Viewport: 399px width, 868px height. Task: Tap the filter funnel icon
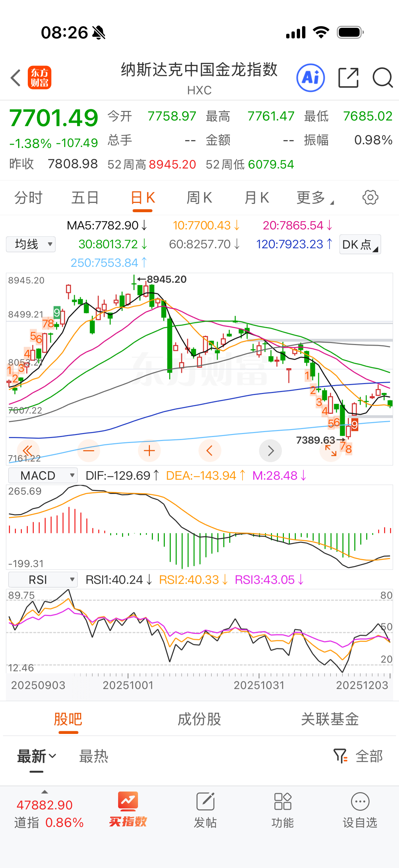(340, 756)
